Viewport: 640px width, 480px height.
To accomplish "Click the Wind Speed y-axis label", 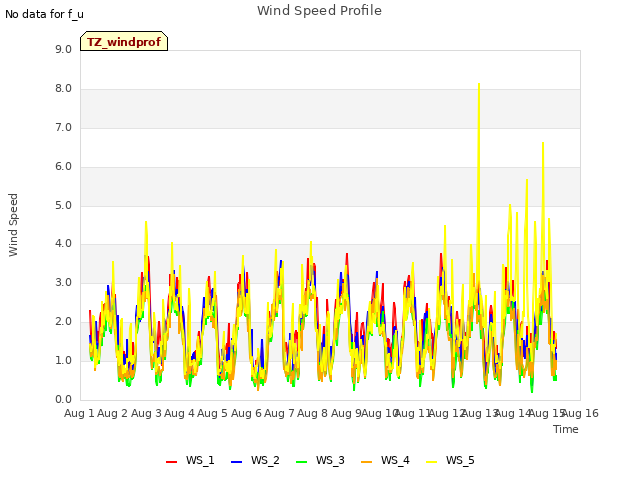I will 13,225.
